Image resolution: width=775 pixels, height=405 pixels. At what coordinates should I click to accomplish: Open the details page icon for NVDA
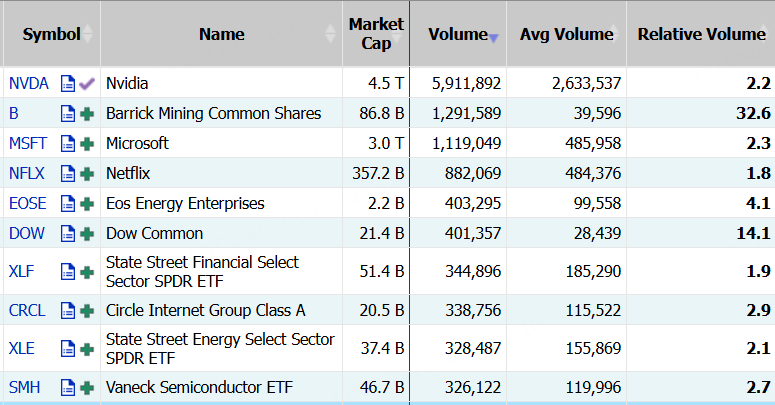pos(68,83)
